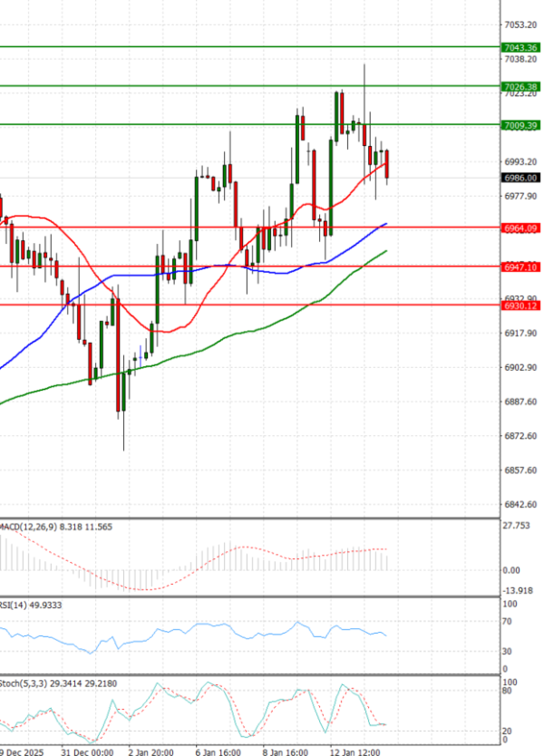Select the last red candlestick on the chart

pyautogui.click(x=387, y=165)
